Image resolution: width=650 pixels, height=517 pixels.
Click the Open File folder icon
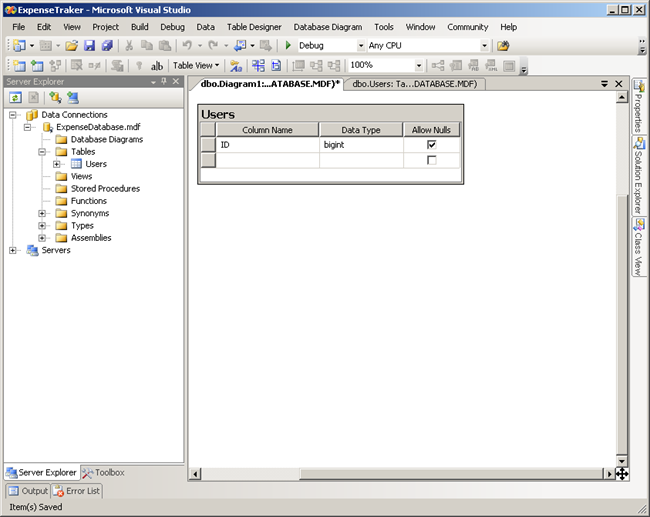[x=70, y=46]
